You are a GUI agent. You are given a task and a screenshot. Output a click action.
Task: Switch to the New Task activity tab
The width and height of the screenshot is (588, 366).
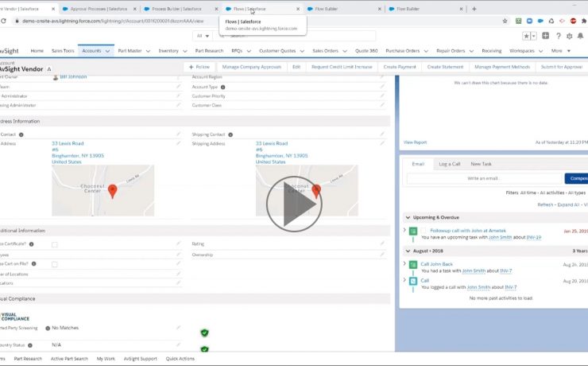(481, 164)
